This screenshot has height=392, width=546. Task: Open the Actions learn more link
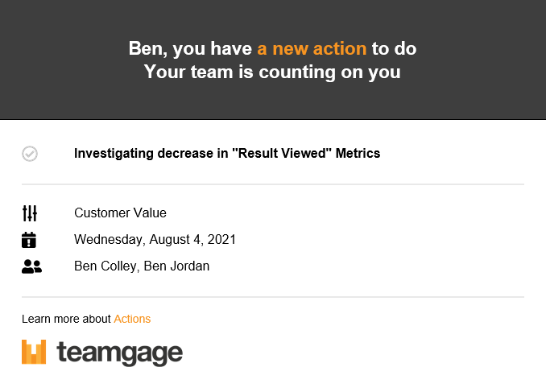(x=132, y=319)
